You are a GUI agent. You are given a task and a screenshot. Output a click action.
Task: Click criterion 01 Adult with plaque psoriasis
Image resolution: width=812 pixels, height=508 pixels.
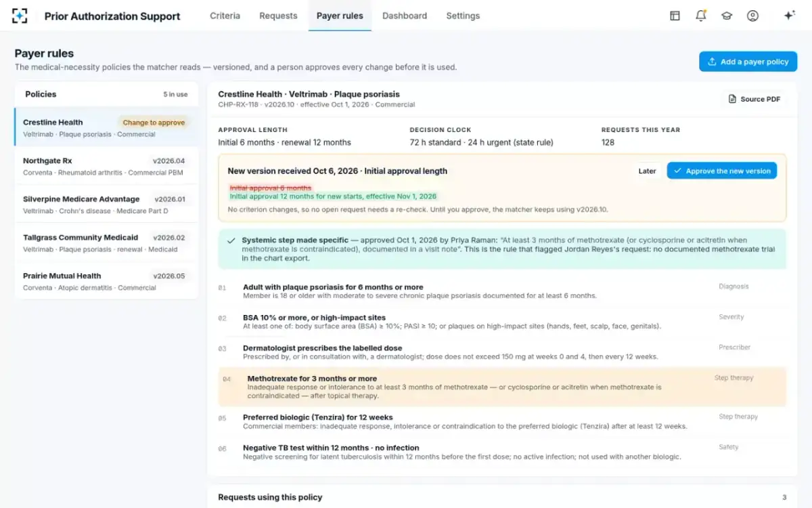point(502,291)
